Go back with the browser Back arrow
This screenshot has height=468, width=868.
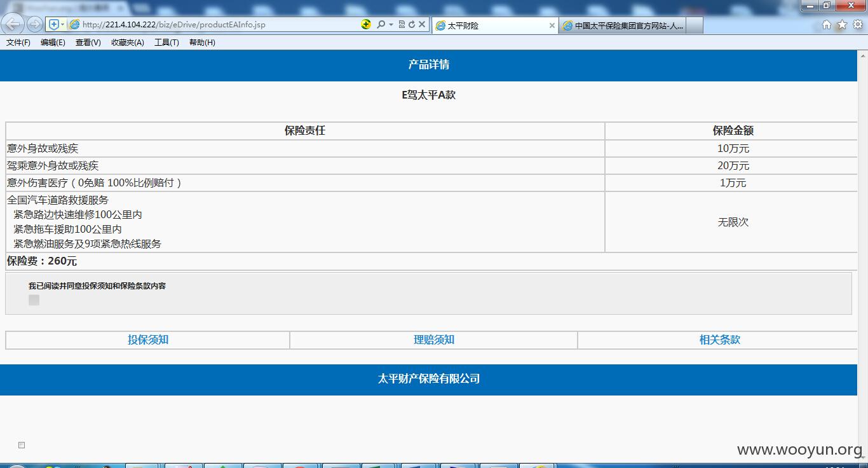click(x=14, y=24)
